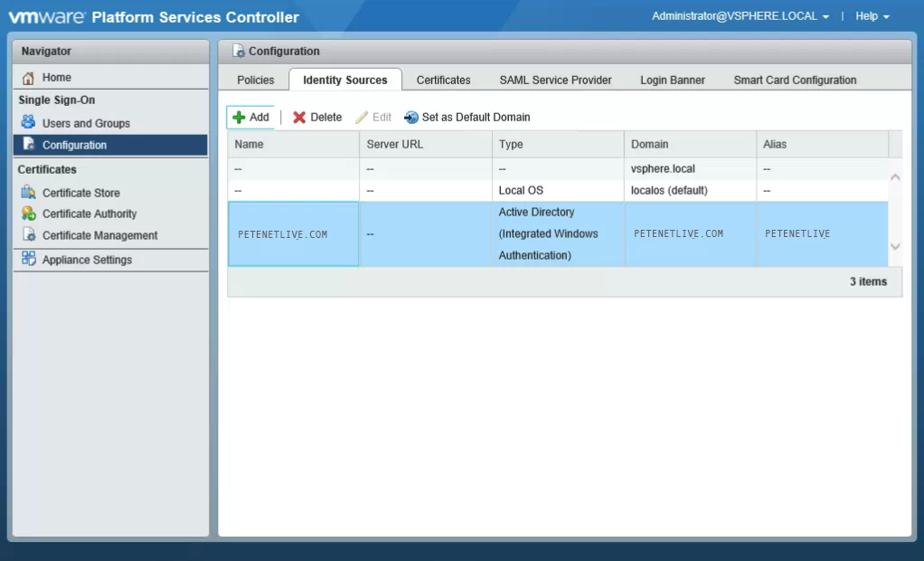The width and height of the screenshot is (924, 561).
Task: Click the 3 items count text
Action: [x=868, y=281]
